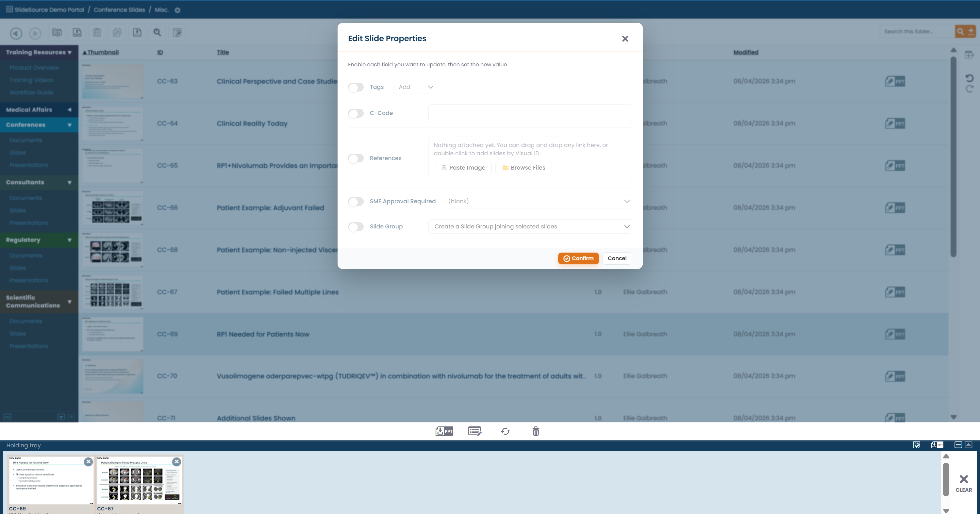
Task: Open Slides under Conferences in sidebar
Action: pos(18,153)
